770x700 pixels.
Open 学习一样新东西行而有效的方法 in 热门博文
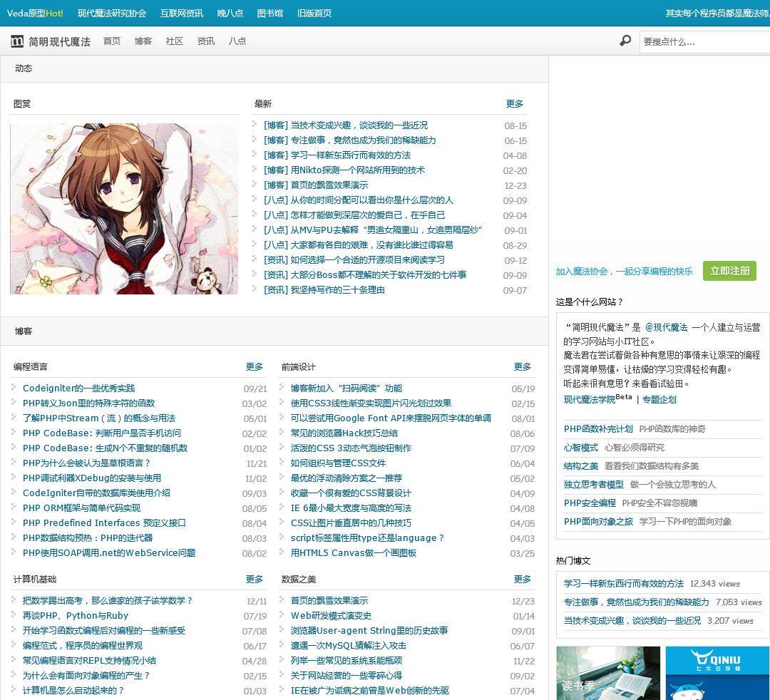point(624,584)
